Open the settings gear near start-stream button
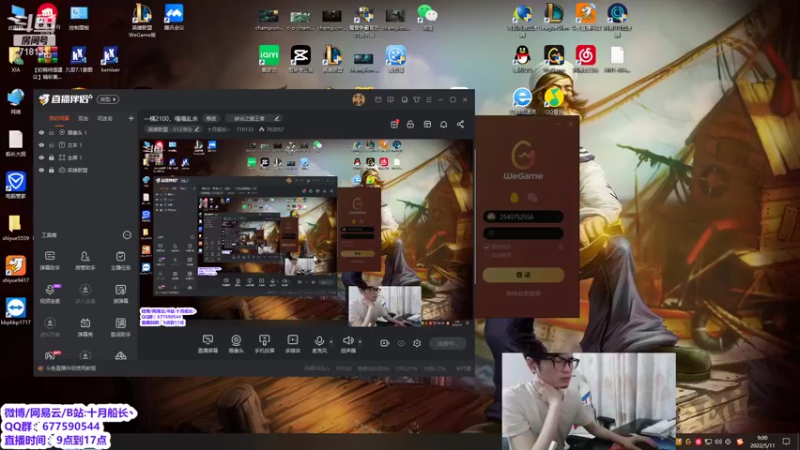This screenshot has width=800, height=450. coord(417,343)
